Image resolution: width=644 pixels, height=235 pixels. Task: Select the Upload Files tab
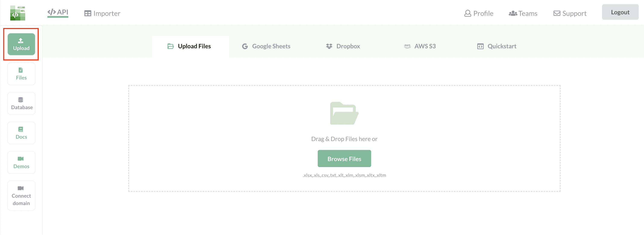[x=190, y=46]
